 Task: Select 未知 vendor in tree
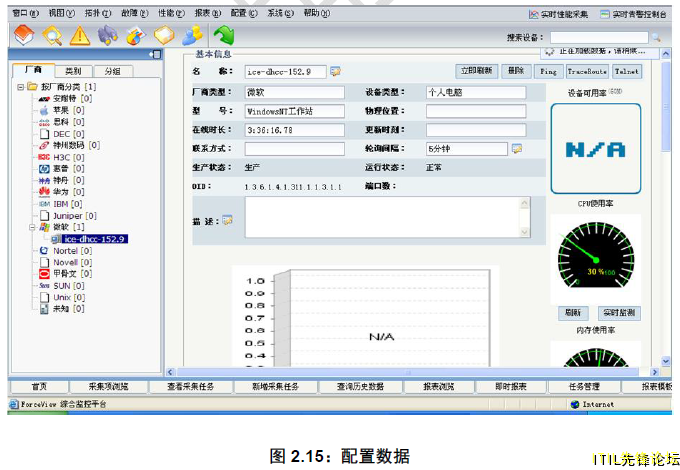[x=62, y=309]
